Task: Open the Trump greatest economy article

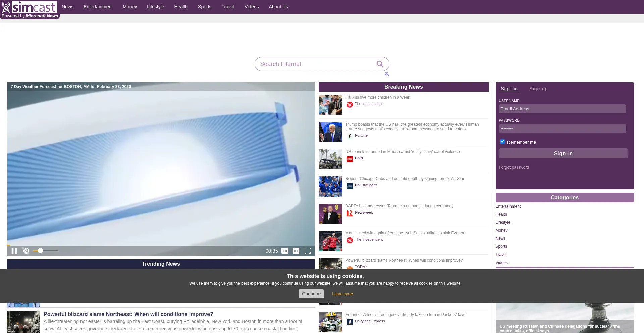Action: pyautogui.click(x=412, y=127)
